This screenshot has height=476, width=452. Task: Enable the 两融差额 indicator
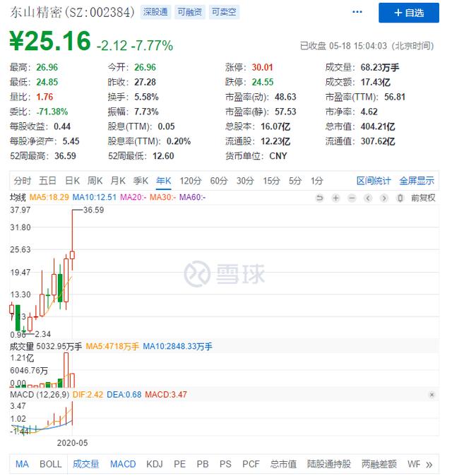click(x=379, y=465)
